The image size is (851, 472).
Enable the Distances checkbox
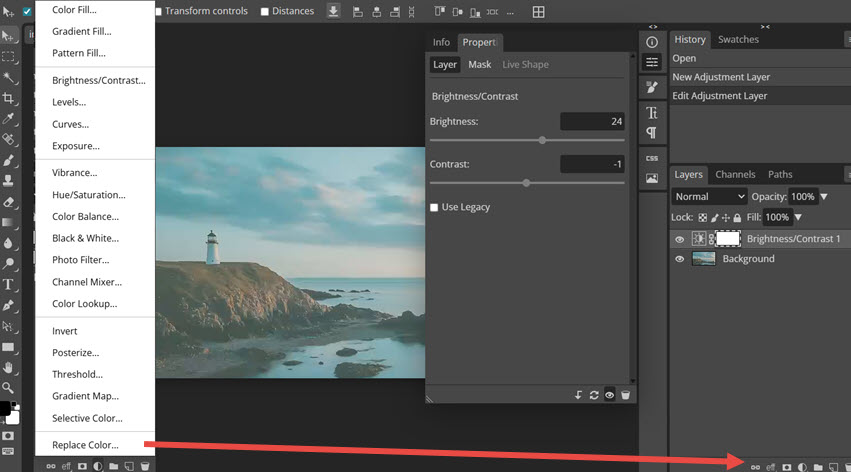click(x=265, y=11)
